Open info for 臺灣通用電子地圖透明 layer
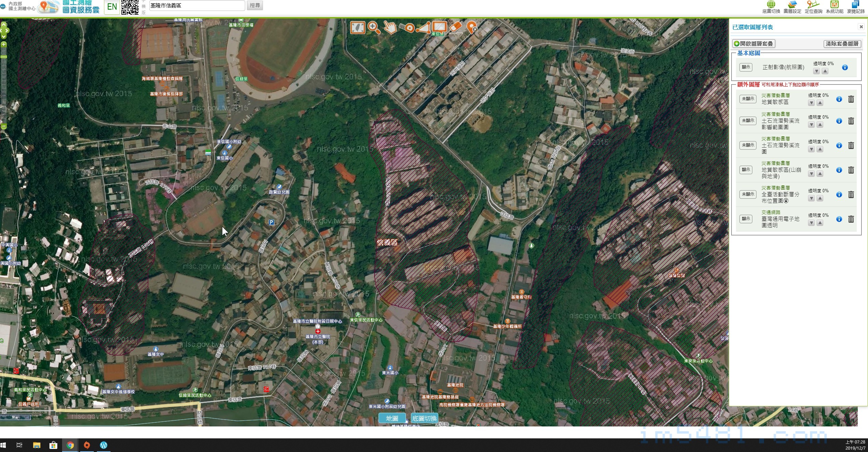Image resolution: width=868 pixels, height=452 pixels. point(839,219)
